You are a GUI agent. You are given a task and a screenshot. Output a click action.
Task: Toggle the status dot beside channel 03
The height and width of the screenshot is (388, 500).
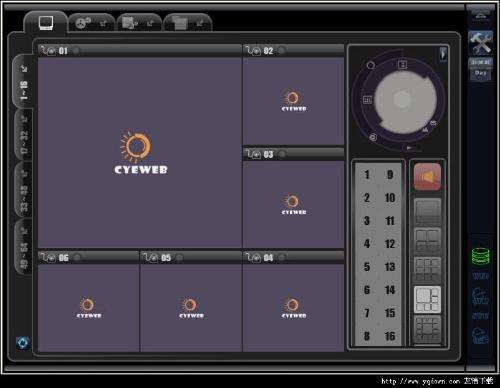[282, 154]
